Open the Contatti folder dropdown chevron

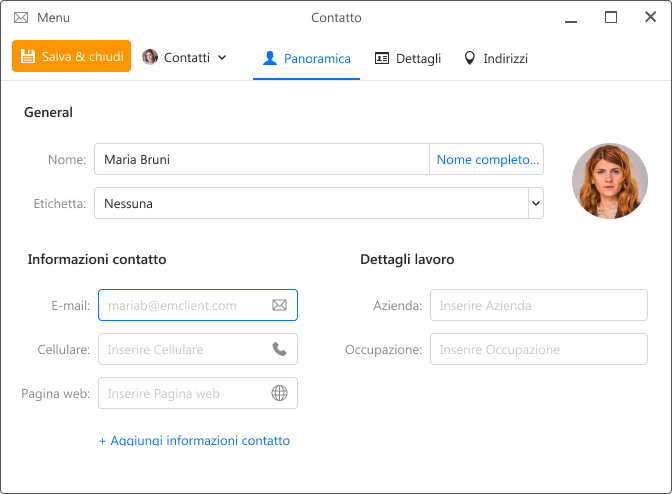coord(222,57)
